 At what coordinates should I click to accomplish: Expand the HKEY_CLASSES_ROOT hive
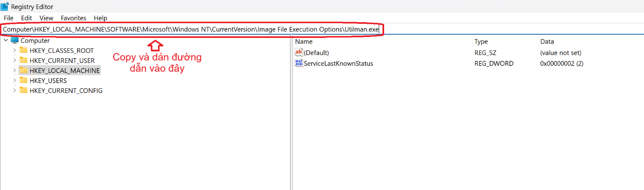point(14,50)
